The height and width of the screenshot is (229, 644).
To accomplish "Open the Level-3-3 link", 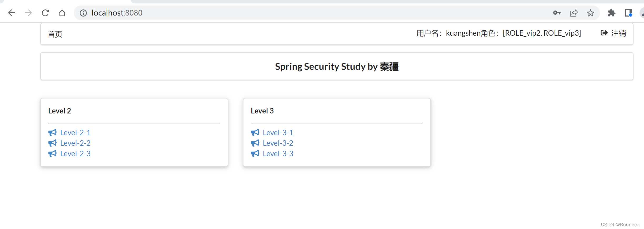I will click(278, 154).
